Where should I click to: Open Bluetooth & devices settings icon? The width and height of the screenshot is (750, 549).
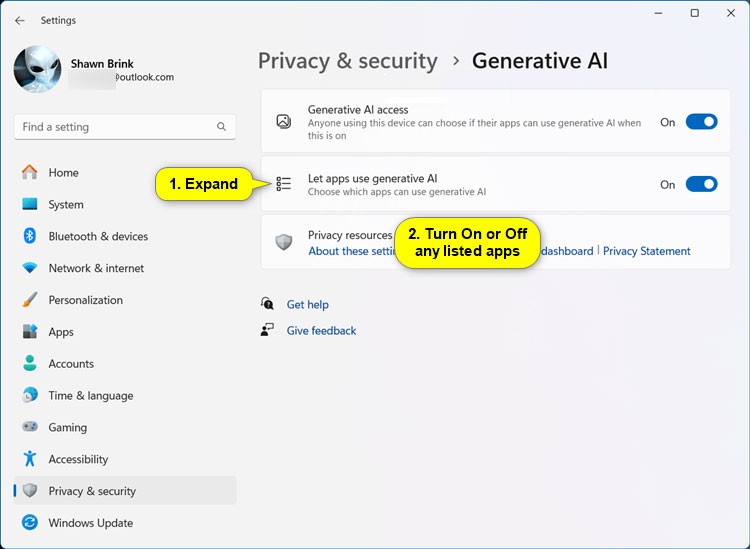(30, 236)
